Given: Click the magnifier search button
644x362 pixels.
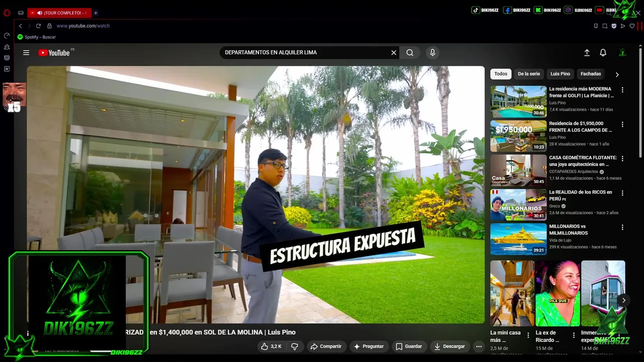Looking at the screenshot, I should point(410,52).
